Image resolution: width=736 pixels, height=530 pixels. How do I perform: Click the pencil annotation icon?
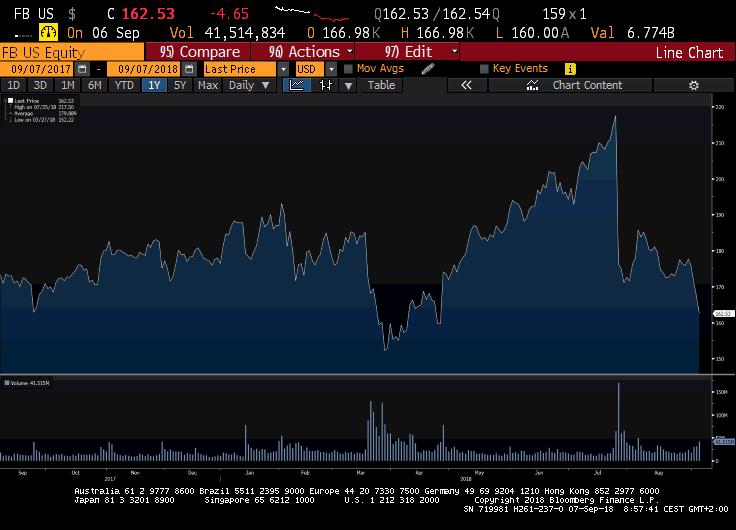point(428,69)
